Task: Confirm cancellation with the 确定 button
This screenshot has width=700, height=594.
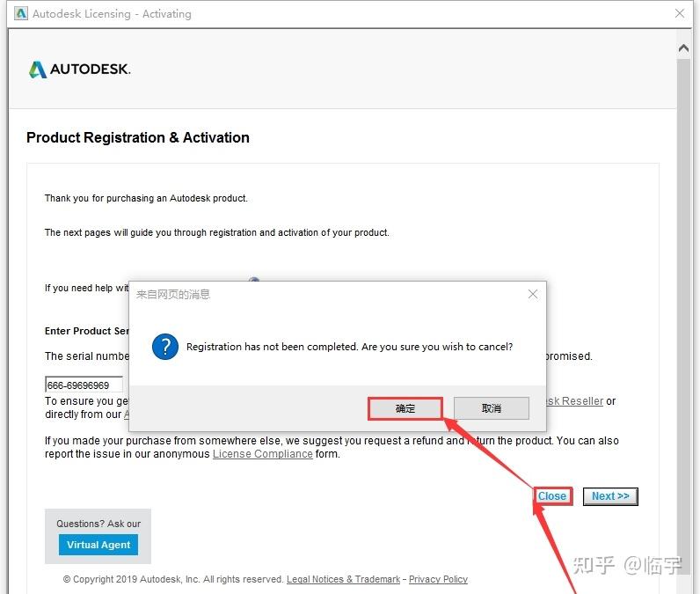Action: (405, 408)
